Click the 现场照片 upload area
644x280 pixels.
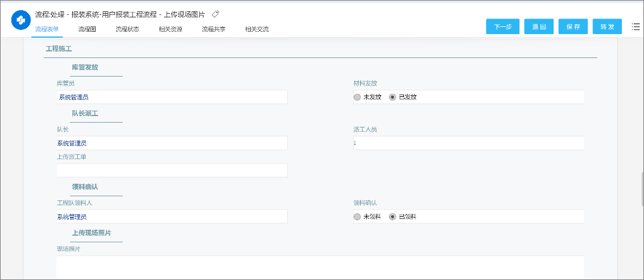(x=320, y=267)
